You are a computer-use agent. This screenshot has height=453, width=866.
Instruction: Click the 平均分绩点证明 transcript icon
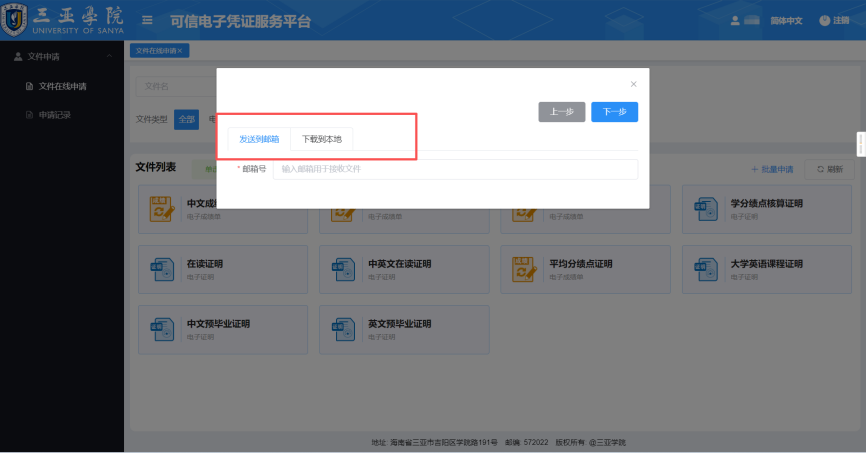pyautogui.click(x=525, y=268)
